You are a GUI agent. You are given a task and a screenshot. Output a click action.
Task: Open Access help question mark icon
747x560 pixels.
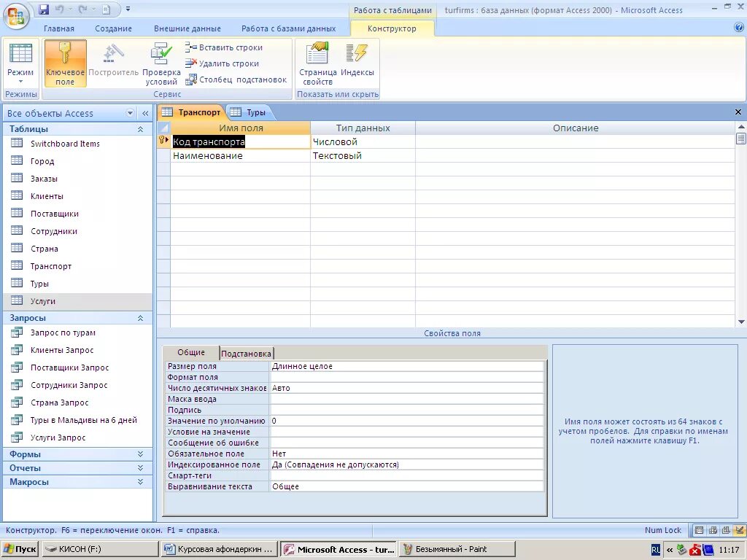click(738, 28)
